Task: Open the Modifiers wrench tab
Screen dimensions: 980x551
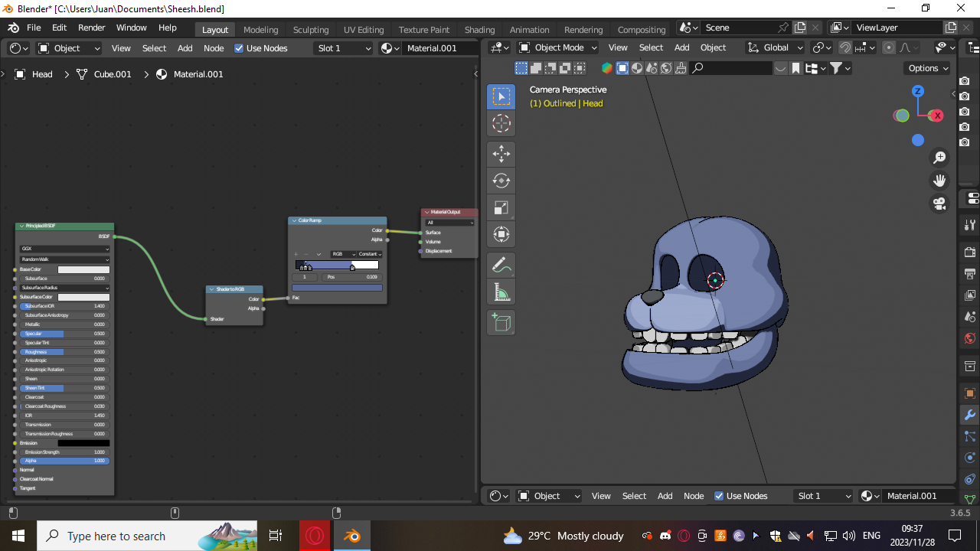Action: 970,416
